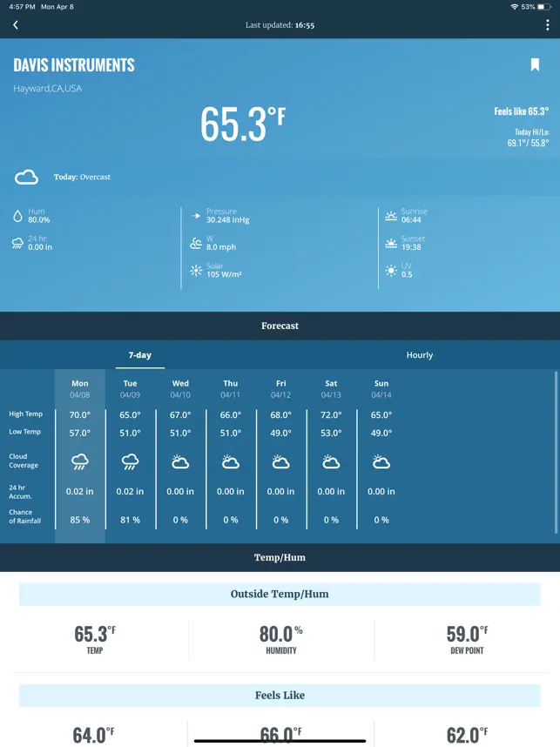
Task: Tap the Outside Temp/Hum heading
Action: pyautogui.click(x=280, y=594)
